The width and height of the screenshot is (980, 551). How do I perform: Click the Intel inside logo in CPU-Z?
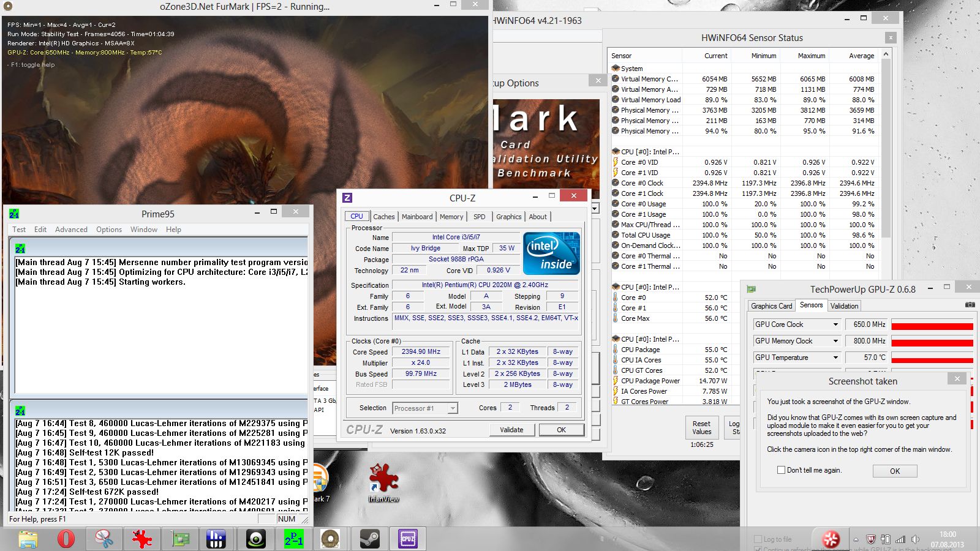551,253
